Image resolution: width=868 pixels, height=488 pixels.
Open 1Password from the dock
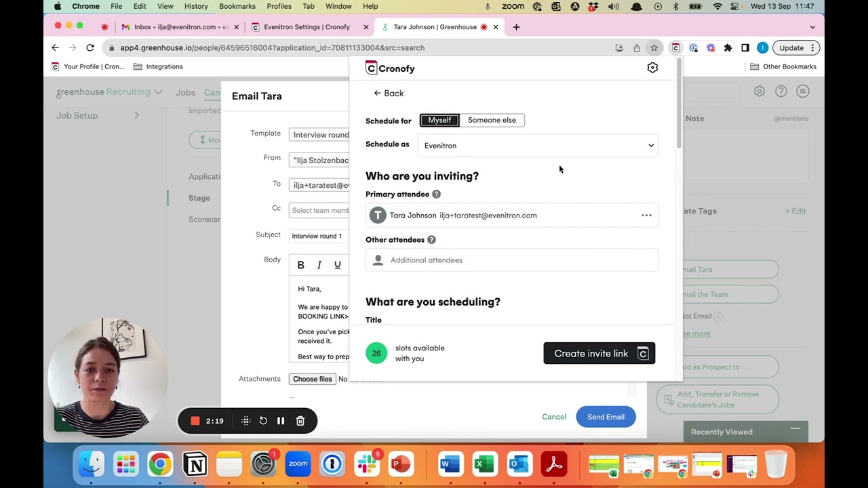pyautogui.click(x=332, y=464)
